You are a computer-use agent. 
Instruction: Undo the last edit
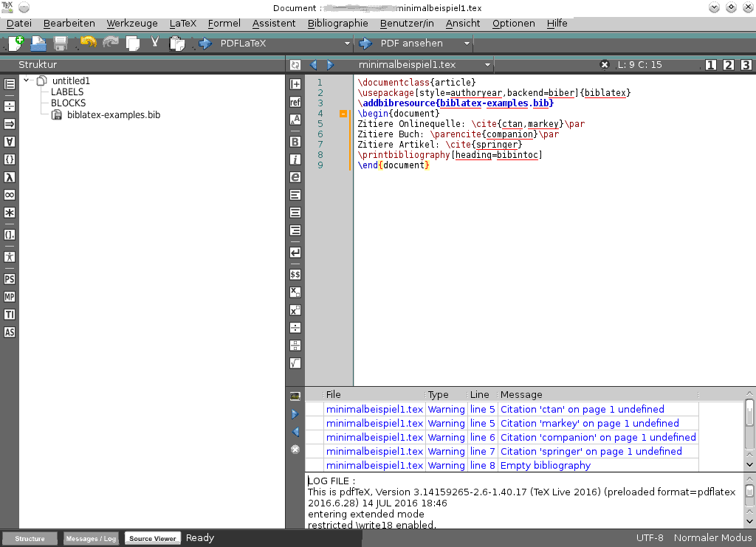click(89, 43)
